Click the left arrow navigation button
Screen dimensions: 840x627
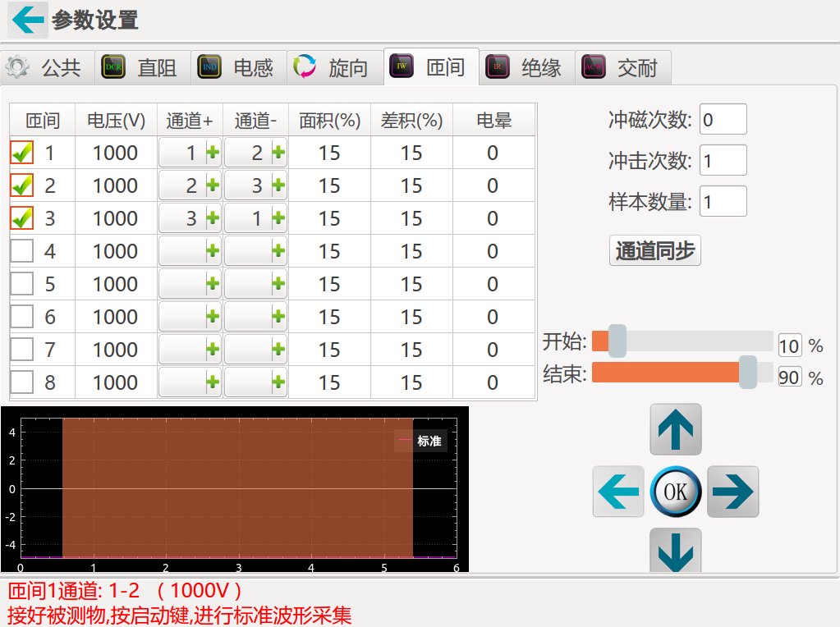pyautogui.click(x=618, y=492)
